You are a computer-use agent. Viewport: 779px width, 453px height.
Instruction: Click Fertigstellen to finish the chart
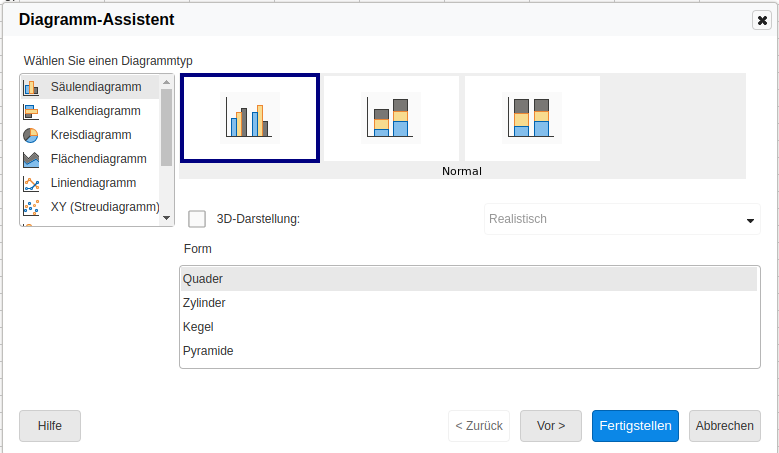tap(635, 426)
